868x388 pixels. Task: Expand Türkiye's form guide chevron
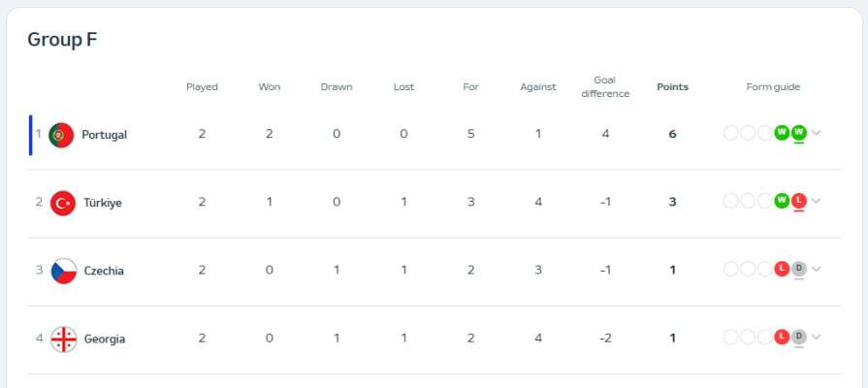(817, 201)
